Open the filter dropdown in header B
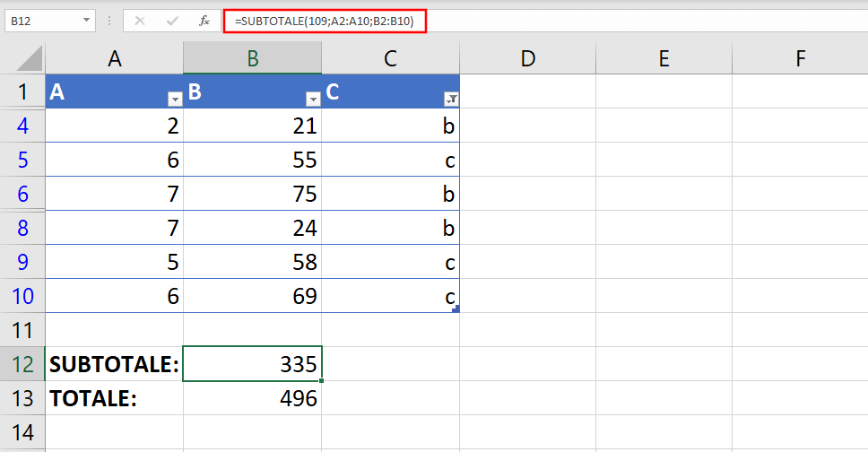Image resolution: width=868 pixels, height=452 pixels. pyautogui.click(x=313, y=100)
